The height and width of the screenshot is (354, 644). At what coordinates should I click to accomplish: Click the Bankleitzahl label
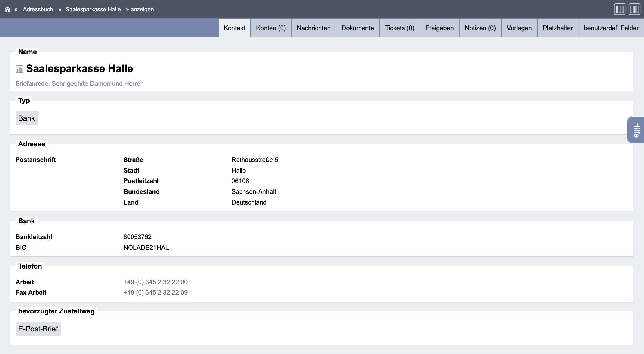coord(34,237)
